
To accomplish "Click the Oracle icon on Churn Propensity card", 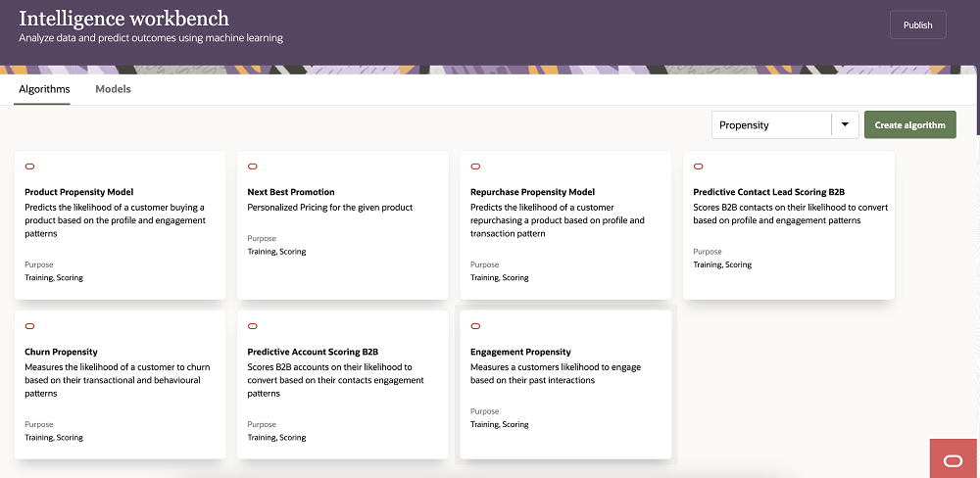I will (29, 326).
